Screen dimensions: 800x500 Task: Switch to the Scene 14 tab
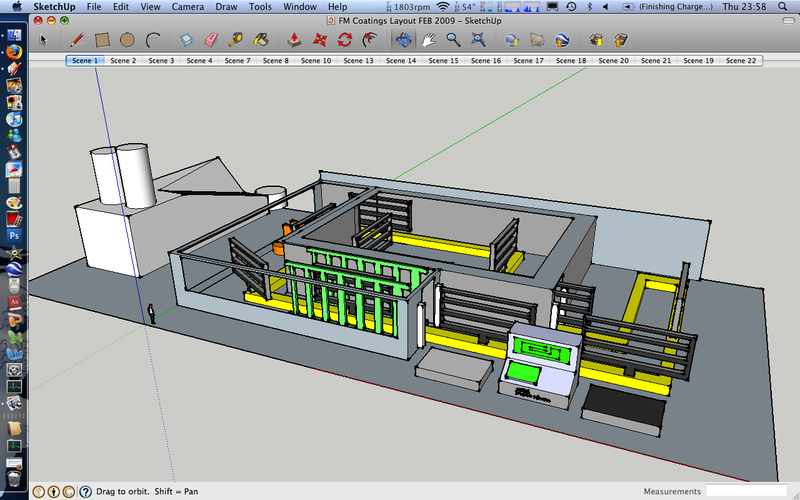click(400, 61)
